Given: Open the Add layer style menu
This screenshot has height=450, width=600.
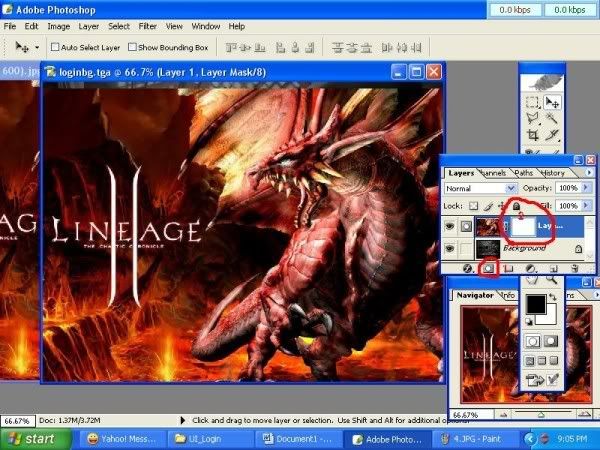Looking at the screenshot, I should coord(468,269).
